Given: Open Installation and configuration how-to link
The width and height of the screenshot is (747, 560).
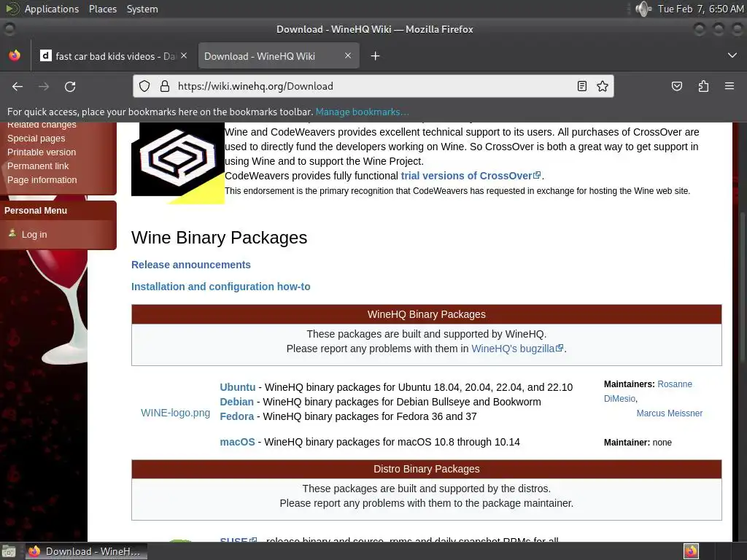Looking at the screenshot, I should tap(220, 287).
